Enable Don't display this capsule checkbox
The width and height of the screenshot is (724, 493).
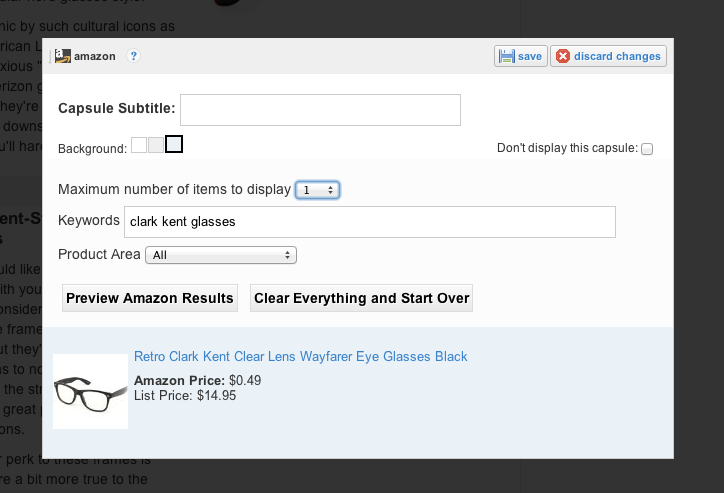point(647,149)
